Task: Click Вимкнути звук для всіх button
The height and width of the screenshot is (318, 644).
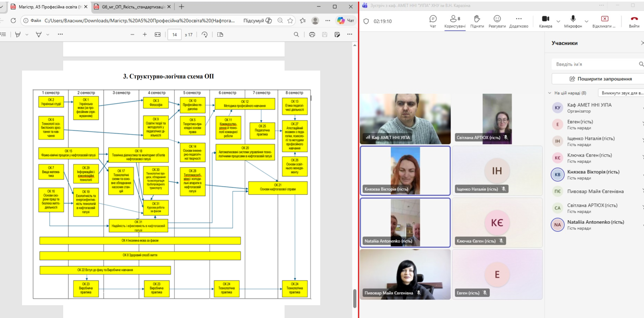Action: click(x=622, y=93)
